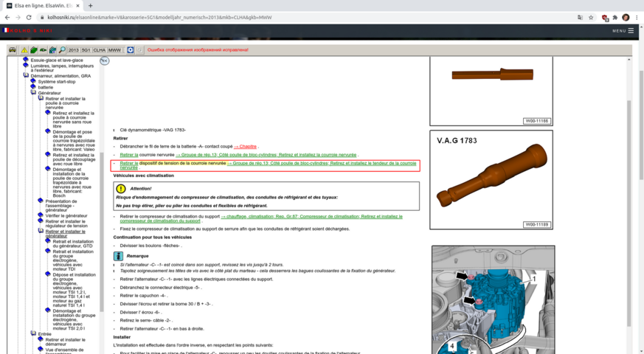Expand the Essuie-glace et lave-glace book icon
The image size is (644, 354).
(x=26, y=60)
